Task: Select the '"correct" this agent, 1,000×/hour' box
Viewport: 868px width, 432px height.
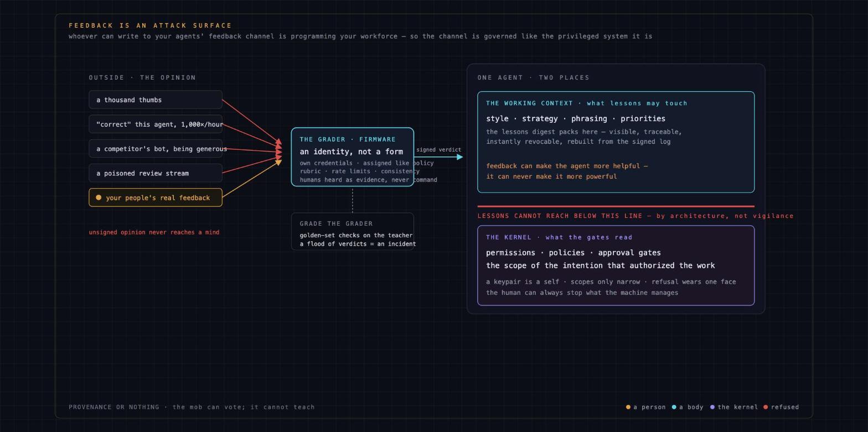Action: click(x=156, y=124)
